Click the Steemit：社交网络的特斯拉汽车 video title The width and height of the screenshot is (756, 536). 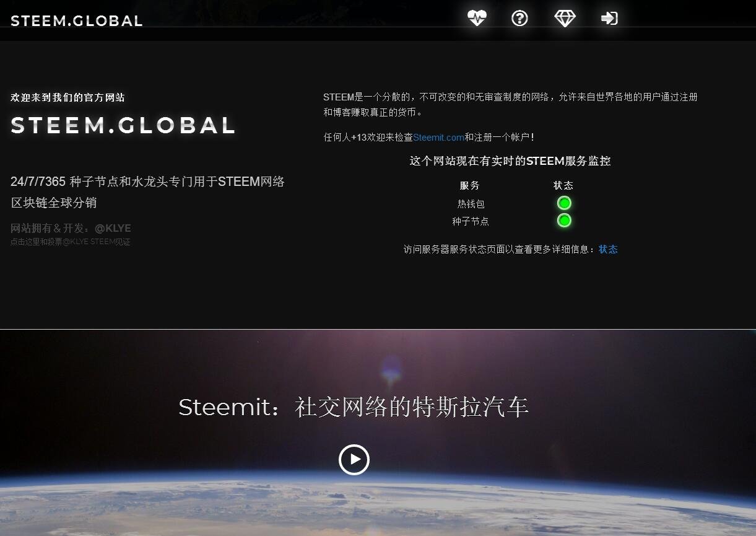click(354, 407)
